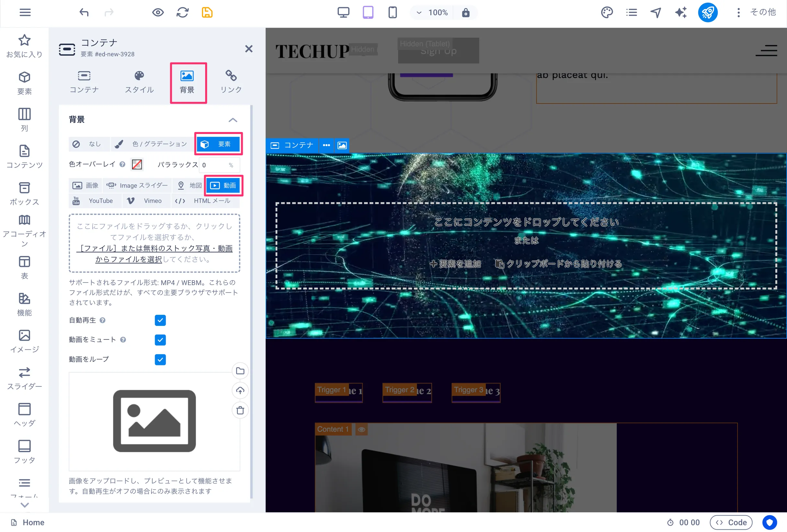Screen dimensions: 787x532
Task: Open ボックス category in sidebar
Action: (x=24, y=194)
